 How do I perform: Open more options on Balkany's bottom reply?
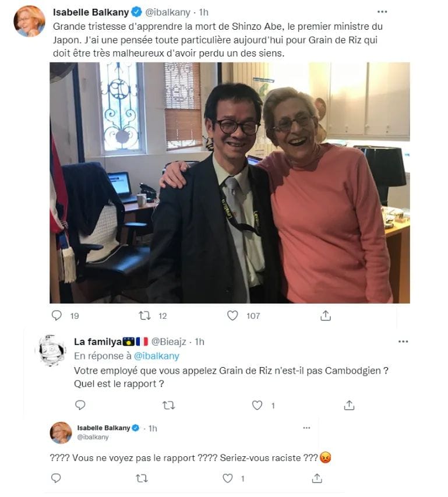click(x=306, y=428)
